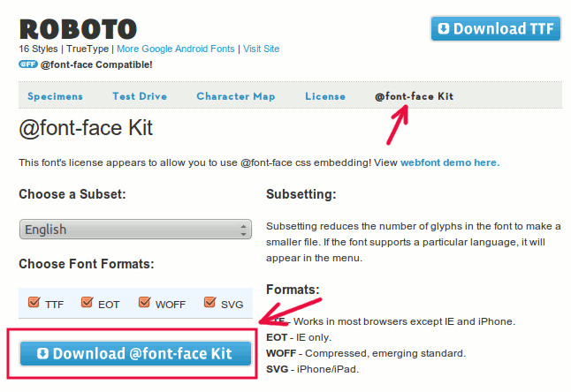Open the webfont demo here link
This screenshot has width=571, height=392.
tap(450, 162)
